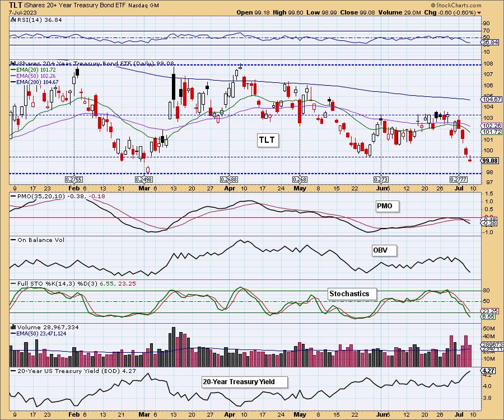Screen dimensions: 504x420
Task: Click the 0.2498 marker label near Mar
Action: pyautogui.click(x=144, y=179)
